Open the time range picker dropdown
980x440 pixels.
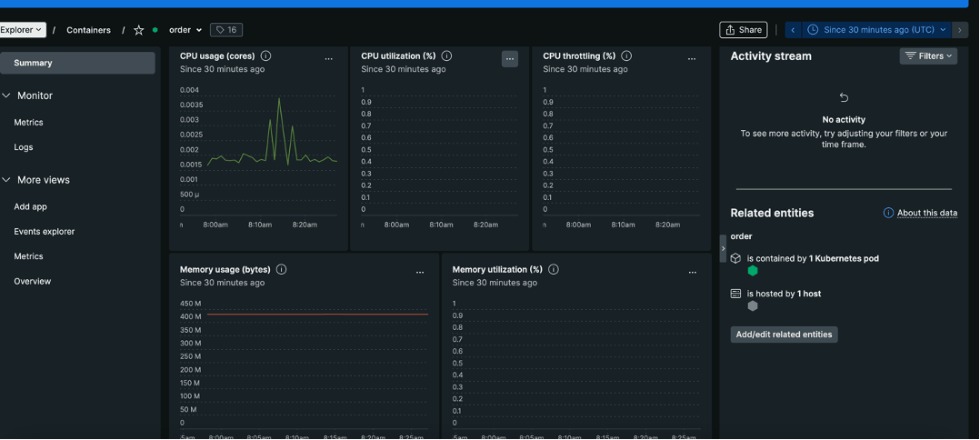pyautogui.click(x=877, y=30)
